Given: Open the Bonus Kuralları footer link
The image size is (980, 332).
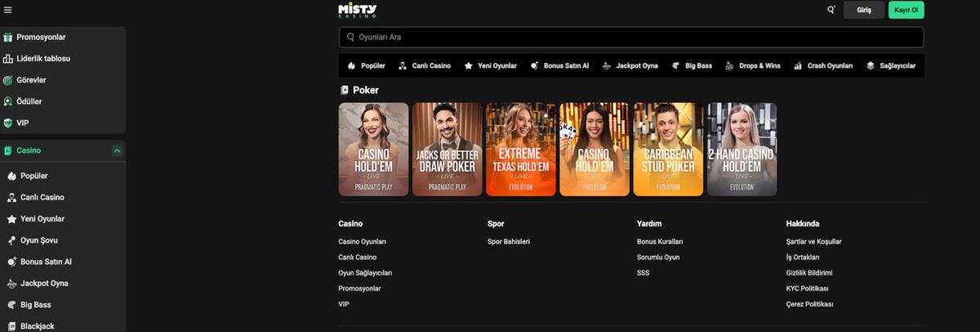Looking at the screenshot, I should pyautogui.click(x=660, y=242).
